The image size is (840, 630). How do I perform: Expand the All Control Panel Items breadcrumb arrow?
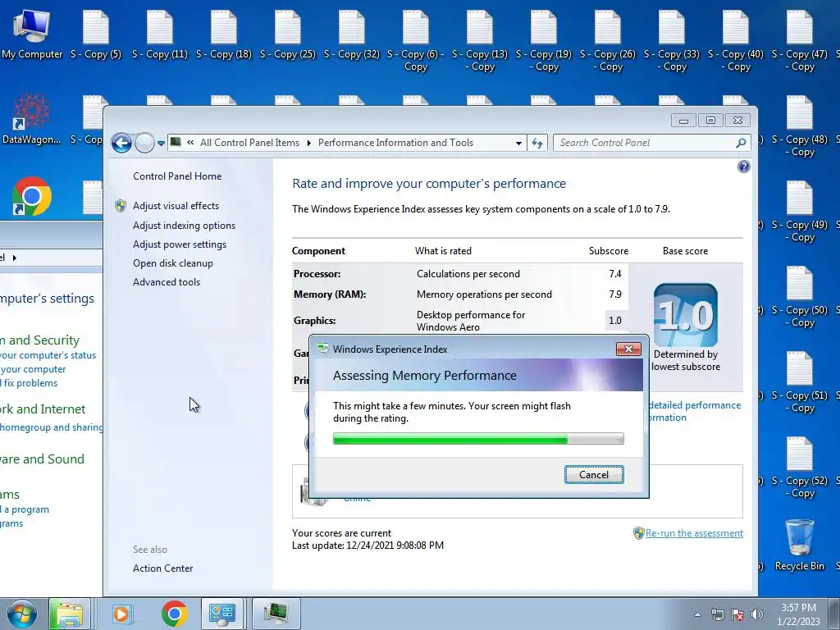tap(309, 143)
